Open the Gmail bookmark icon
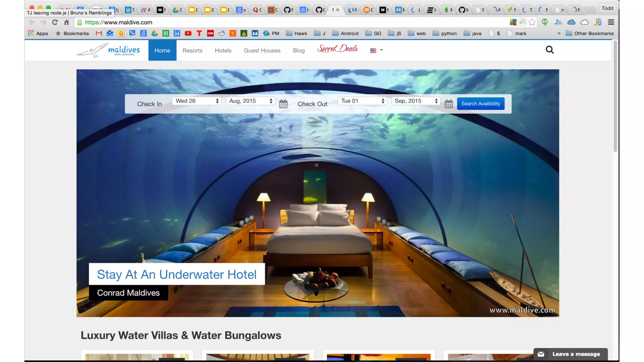 coord(99,33)
